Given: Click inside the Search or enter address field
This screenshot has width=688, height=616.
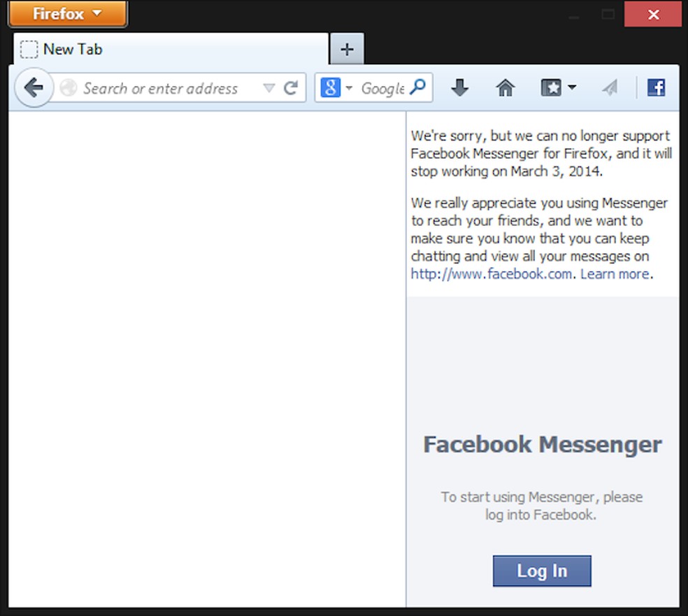Looking at the screenshot, I should (x=161, y=87).
